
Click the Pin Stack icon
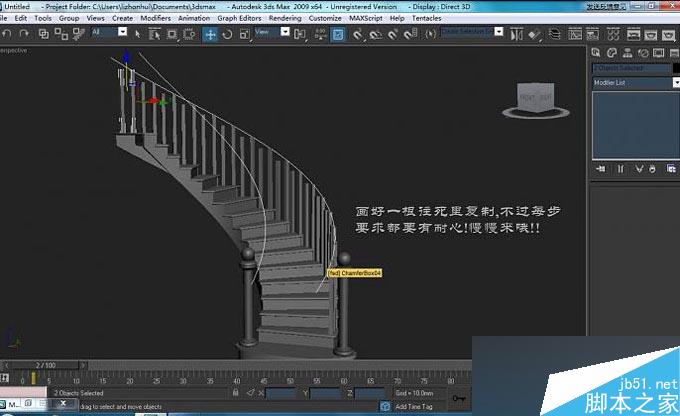pyautogui.click(x=601, y=169)
